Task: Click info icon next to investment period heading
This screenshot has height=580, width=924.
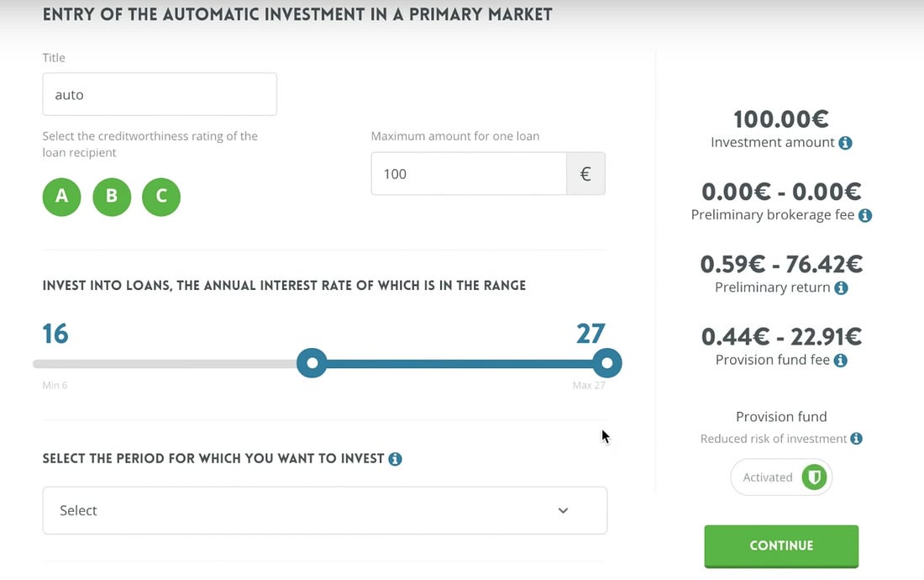Action: pyautogui.click(x=395, y=459)
